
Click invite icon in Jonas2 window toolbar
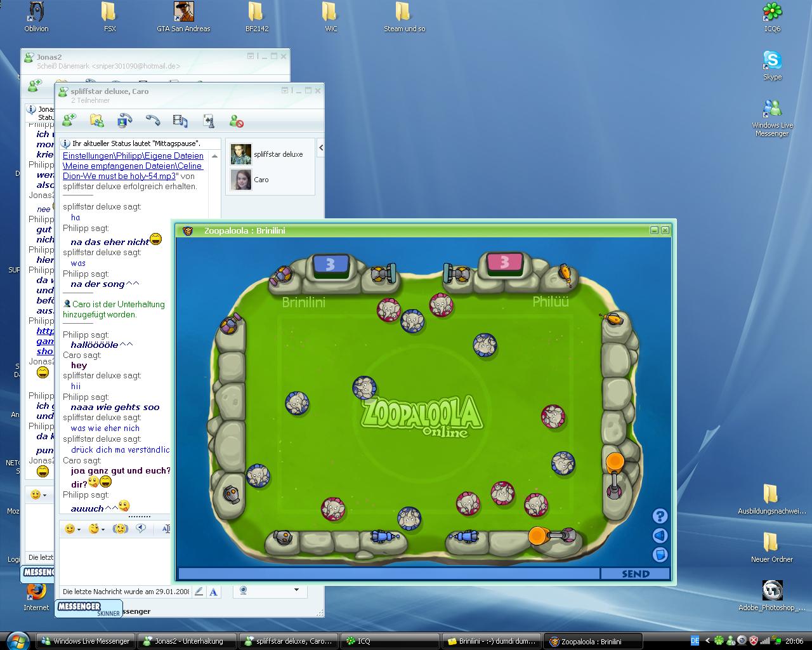point(34,84)
